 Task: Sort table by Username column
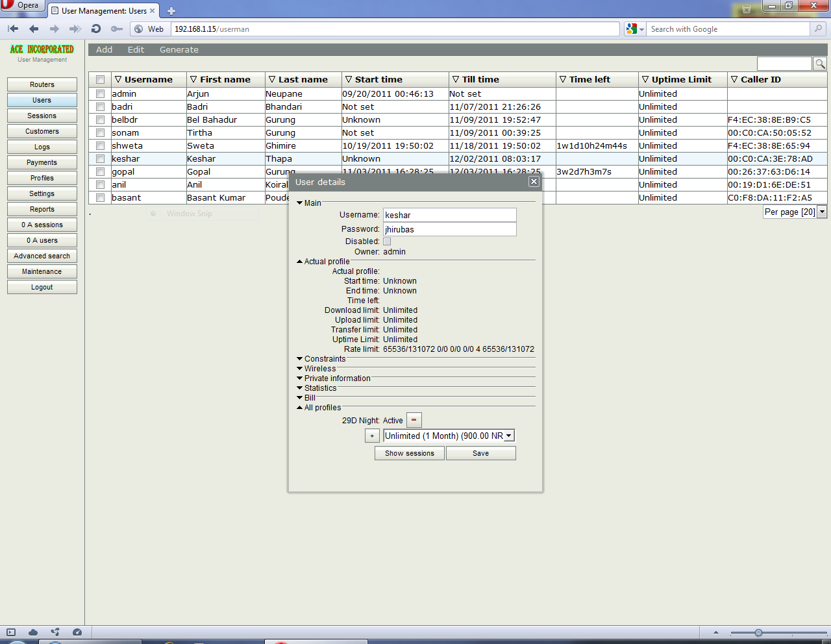(149, 79)
